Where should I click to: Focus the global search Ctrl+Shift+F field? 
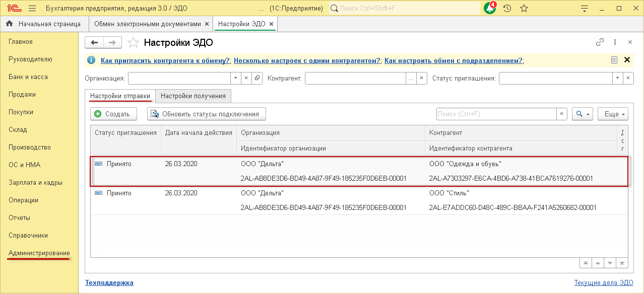click(405, 8)
